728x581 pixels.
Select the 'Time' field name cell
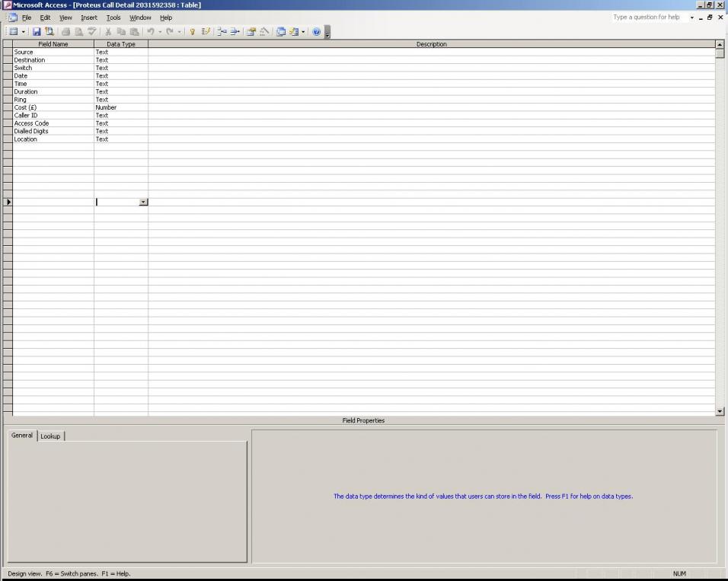[53, 84]
